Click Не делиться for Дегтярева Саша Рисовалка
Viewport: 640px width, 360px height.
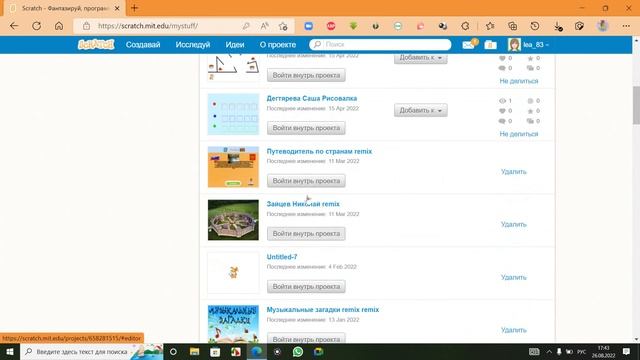pos(519,134)
